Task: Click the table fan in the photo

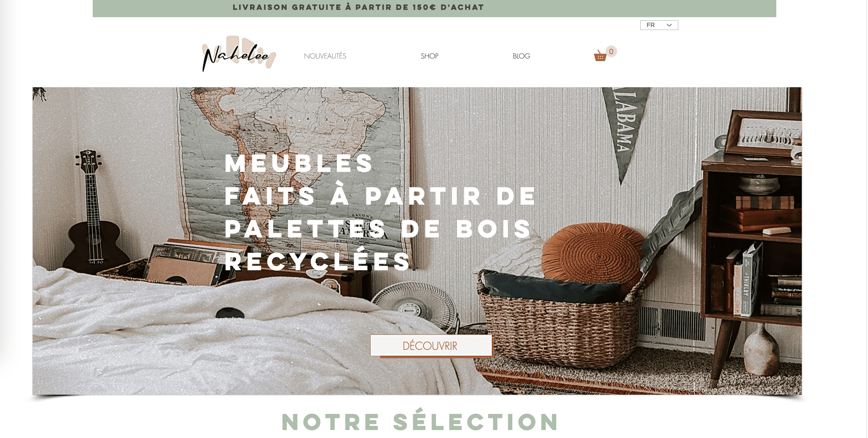Action: tap(415, 308)
